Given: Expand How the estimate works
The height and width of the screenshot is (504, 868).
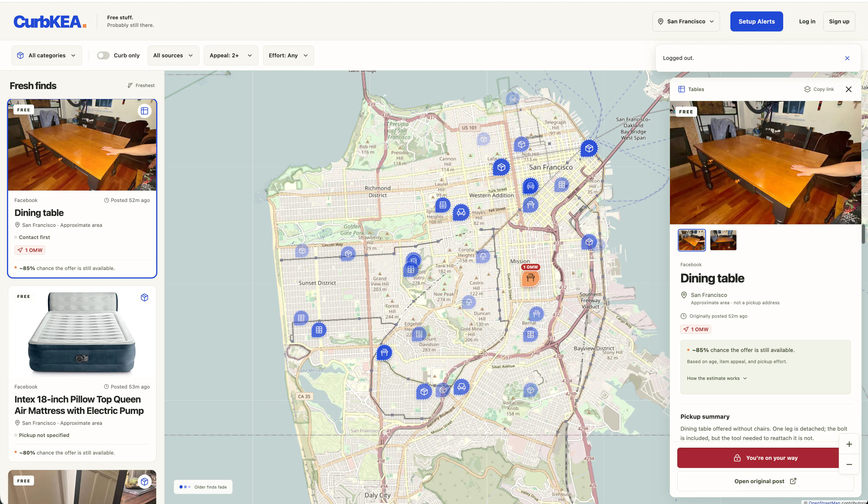Looking at the screenshot, I should (x=717, y=378).
